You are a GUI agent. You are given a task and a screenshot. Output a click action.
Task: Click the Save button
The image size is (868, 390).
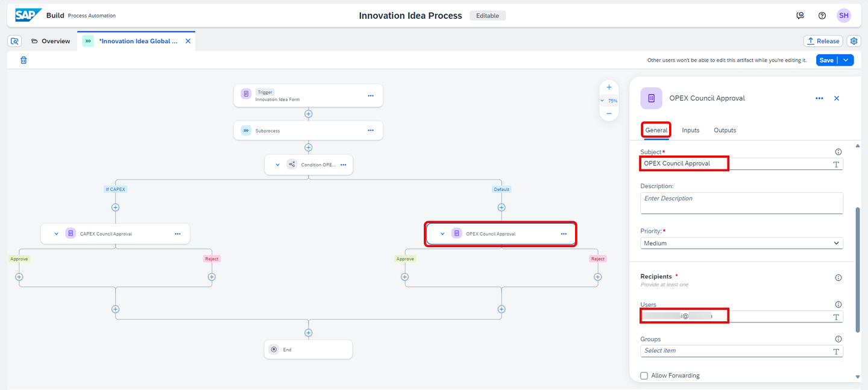pyautogui.click(x=826, y=60)
